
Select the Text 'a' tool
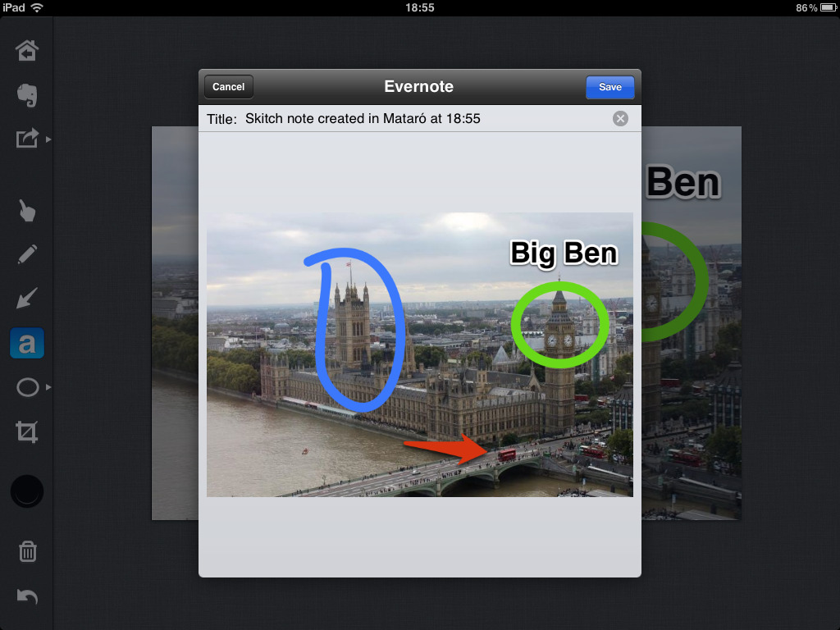coord(27,344)
